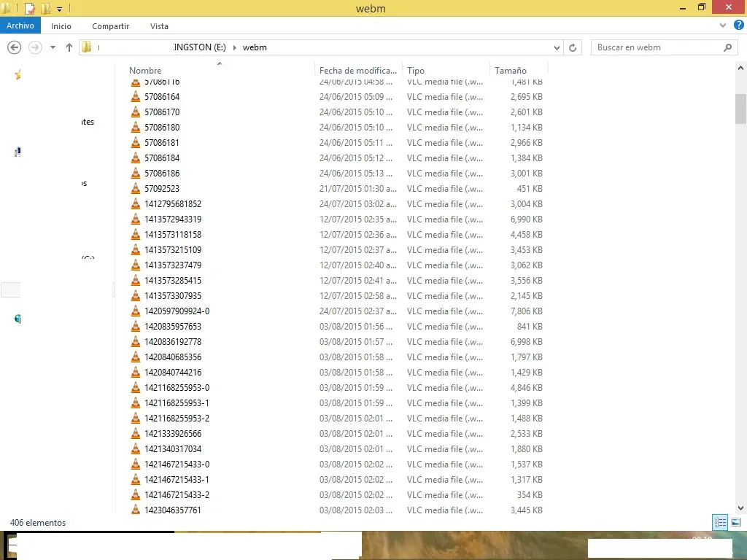Select VLC icon of file 57092523
The width and height of the screenshot is (747, 560).
click(x=136, y=189)
